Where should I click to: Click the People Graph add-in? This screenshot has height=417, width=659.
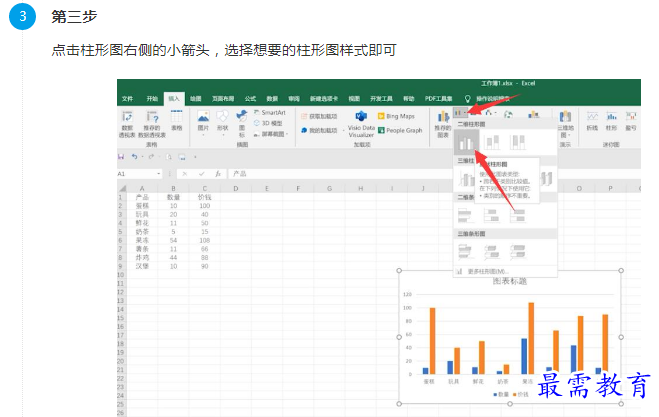click(x=400, y=131)
